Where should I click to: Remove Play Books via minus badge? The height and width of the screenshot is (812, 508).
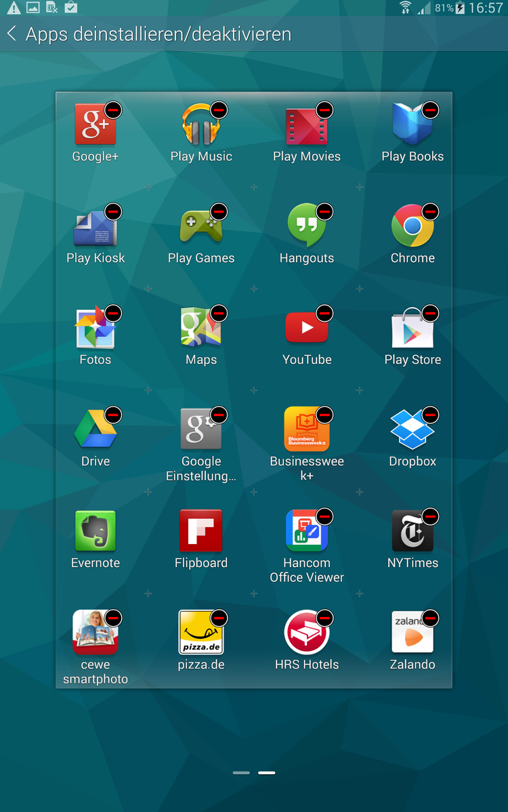tap(430, 110)
